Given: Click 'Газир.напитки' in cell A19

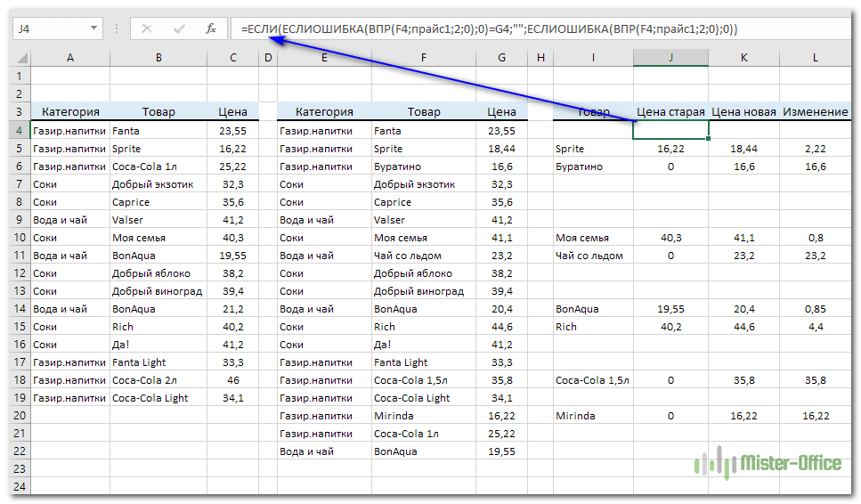Looking at the screenshot, I should pyautogui.click(x=69, y=398).
